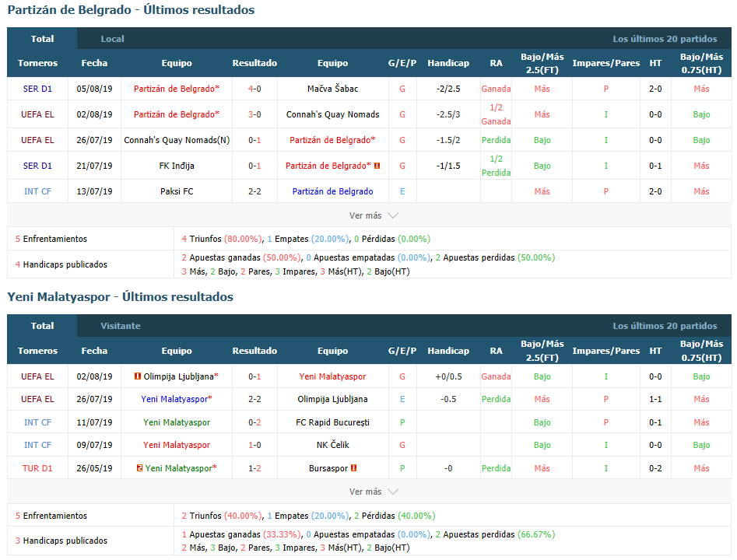Open NK Čelik team link

click(333, 445)
